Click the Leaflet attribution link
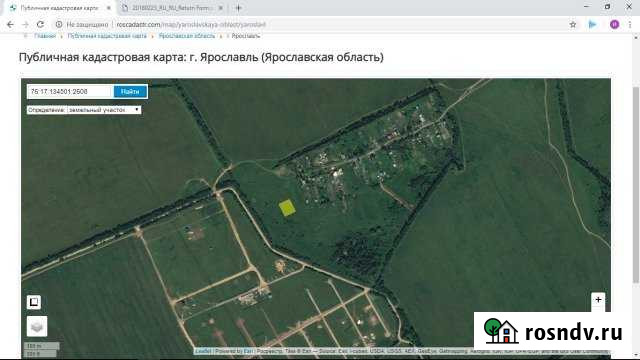 point(203,351)
